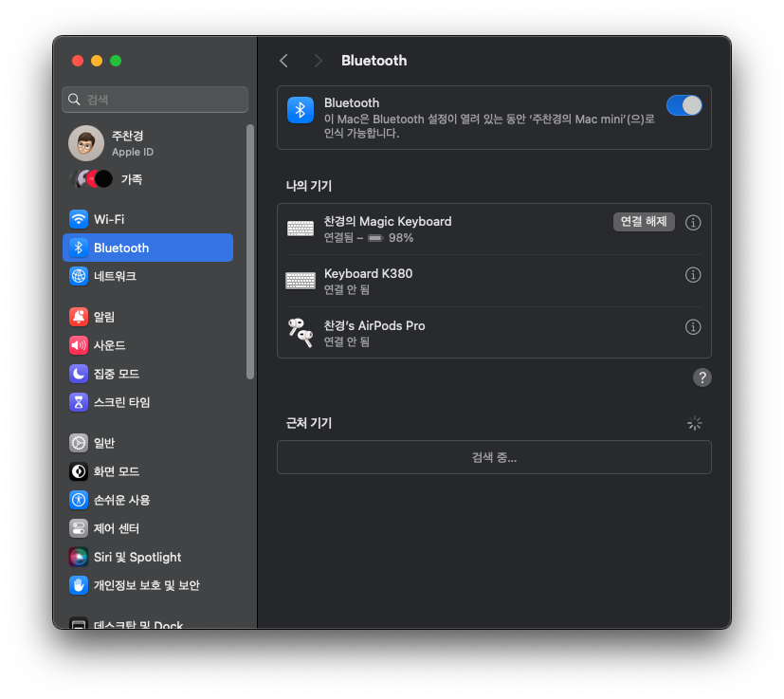
Task: Open 네트워크 settings in sidebar
Action: click(148, 276)
